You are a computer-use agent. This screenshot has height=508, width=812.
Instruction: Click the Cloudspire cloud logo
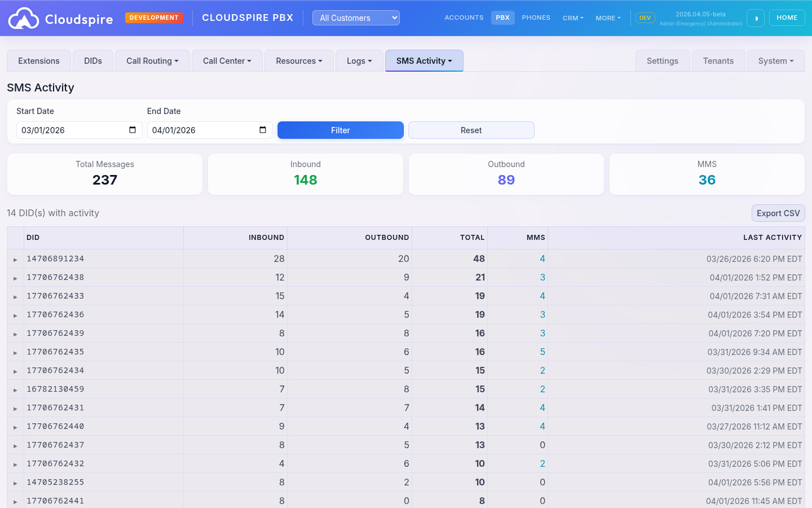24,17
